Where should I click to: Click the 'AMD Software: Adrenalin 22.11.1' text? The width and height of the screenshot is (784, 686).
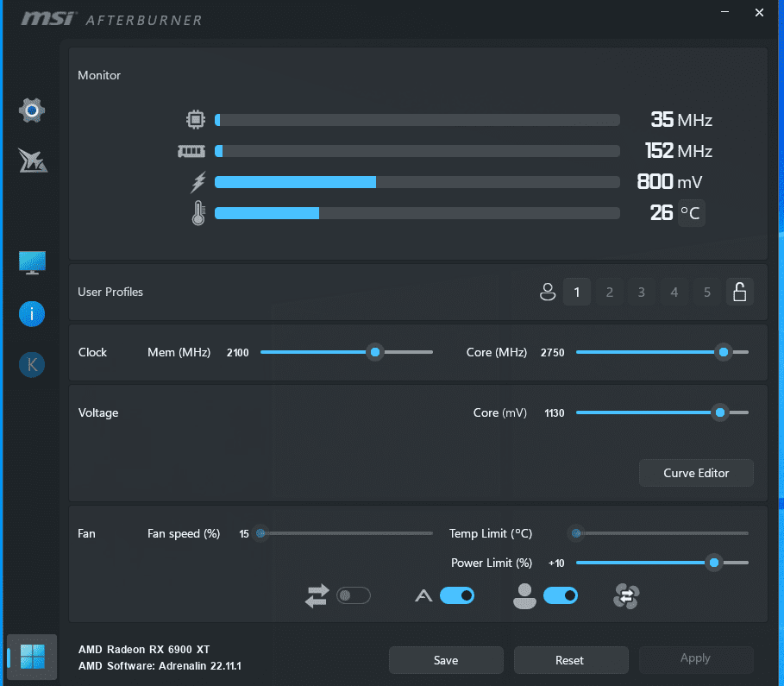coord(160,666)
